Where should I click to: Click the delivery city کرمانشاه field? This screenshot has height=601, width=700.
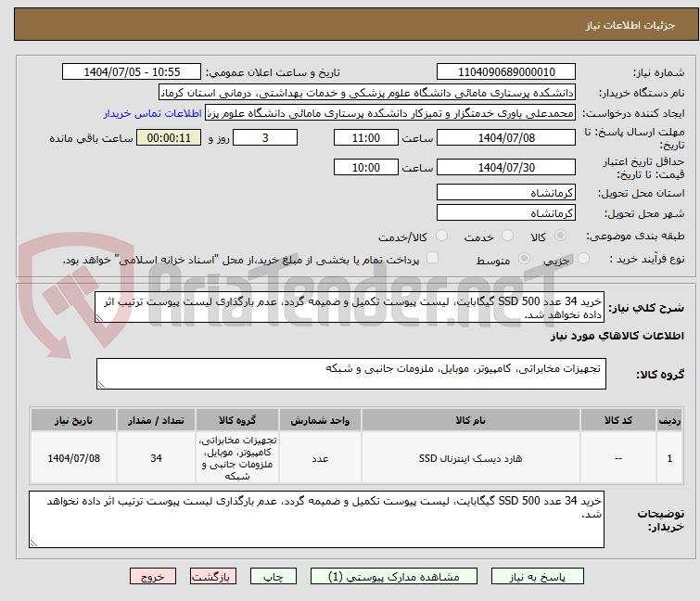point(506,213)
